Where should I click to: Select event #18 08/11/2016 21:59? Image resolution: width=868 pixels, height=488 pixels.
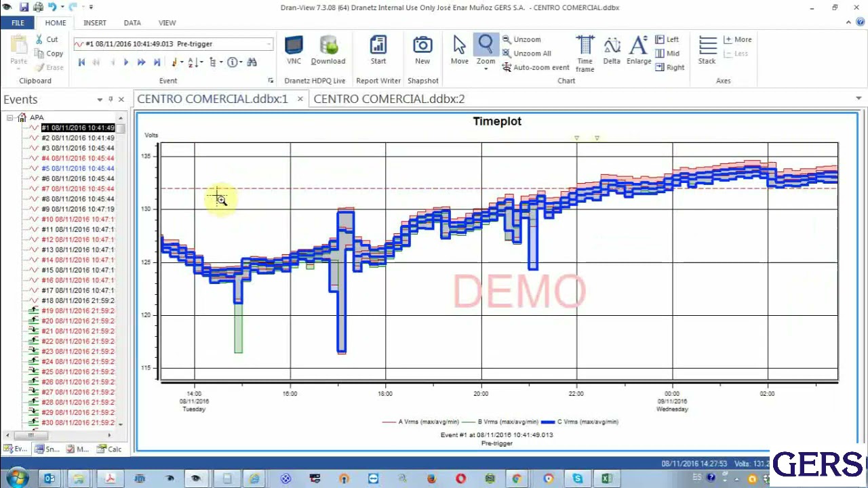(77, 301)
